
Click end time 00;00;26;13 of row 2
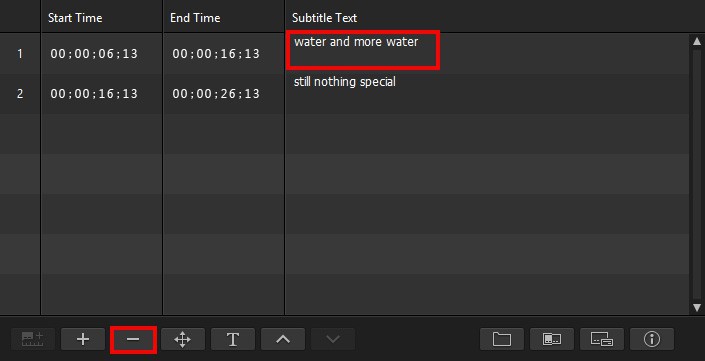[x=216, y=94]
